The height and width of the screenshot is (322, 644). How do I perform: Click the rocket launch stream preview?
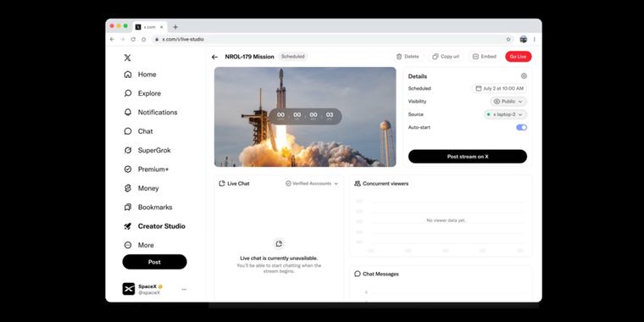tap(305, 117)
